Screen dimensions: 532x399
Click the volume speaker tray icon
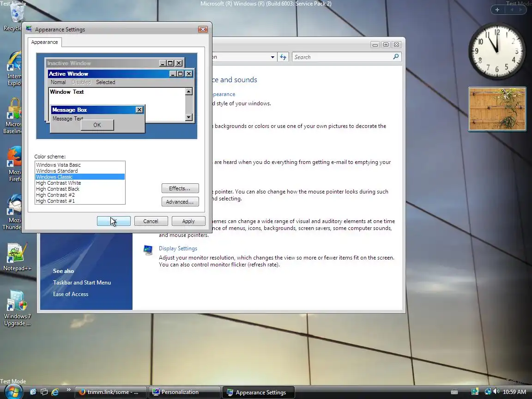click(x=496, y=392)
